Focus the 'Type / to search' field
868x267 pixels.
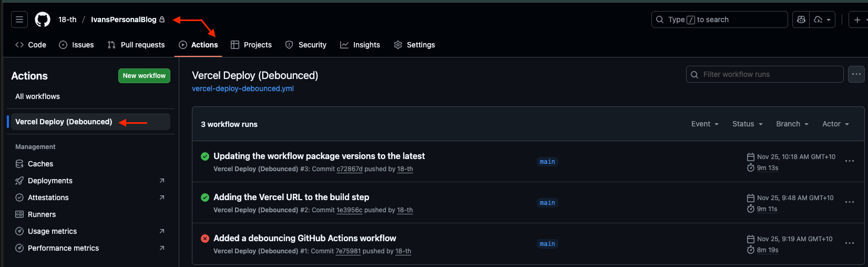(719, 19)
